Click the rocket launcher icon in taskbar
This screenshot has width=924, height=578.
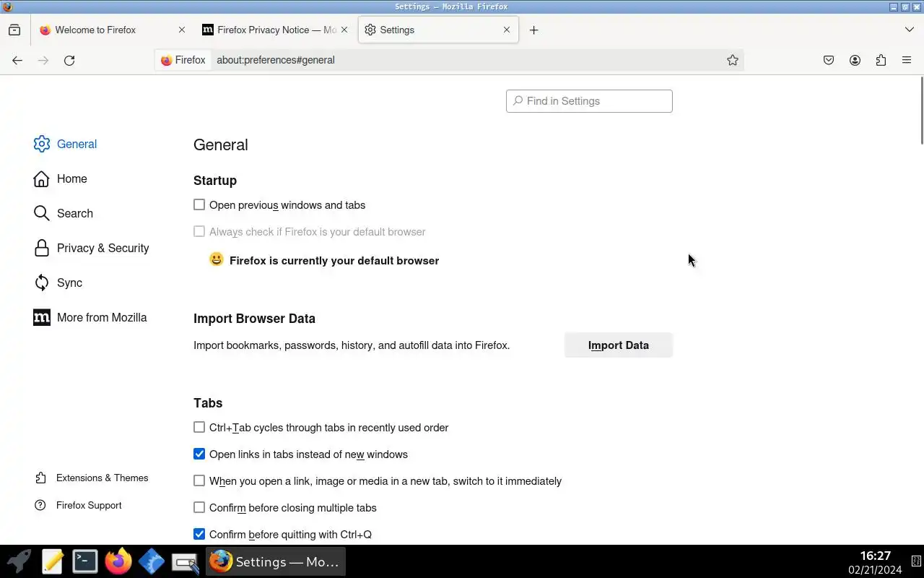[x=19, y=561]
